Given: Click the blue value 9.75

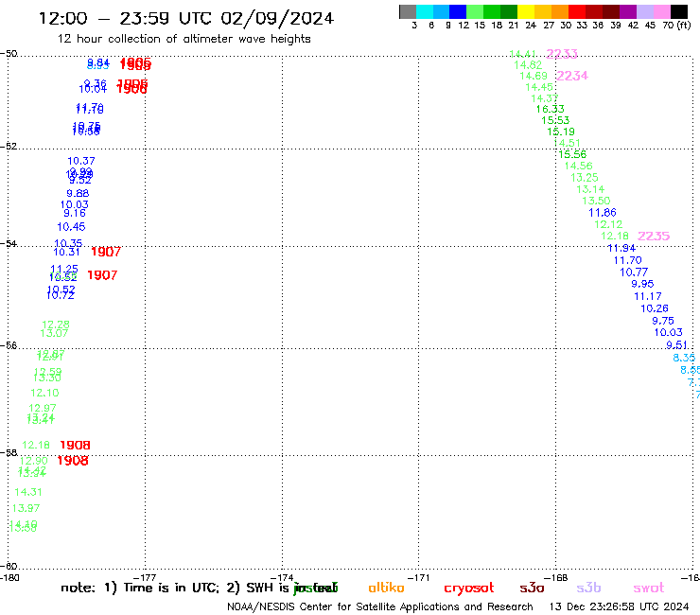Looking at the screenshot, I should [x=663, y=321].
